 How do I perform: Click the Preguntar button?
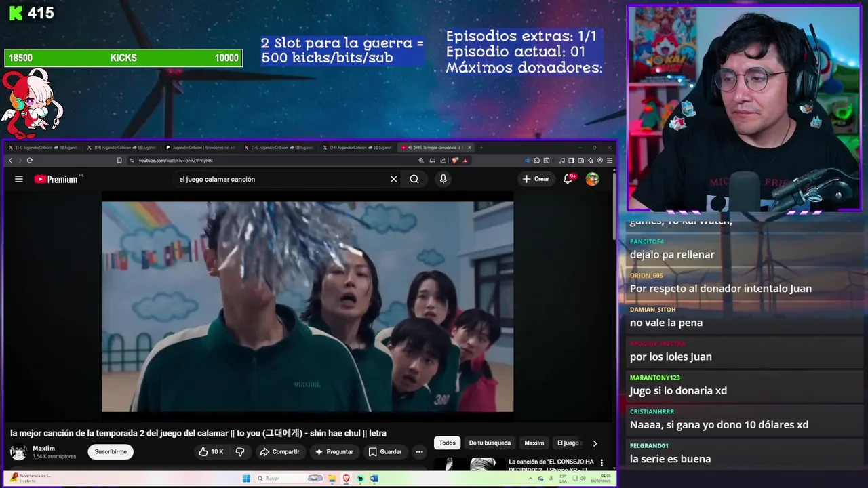334,452
